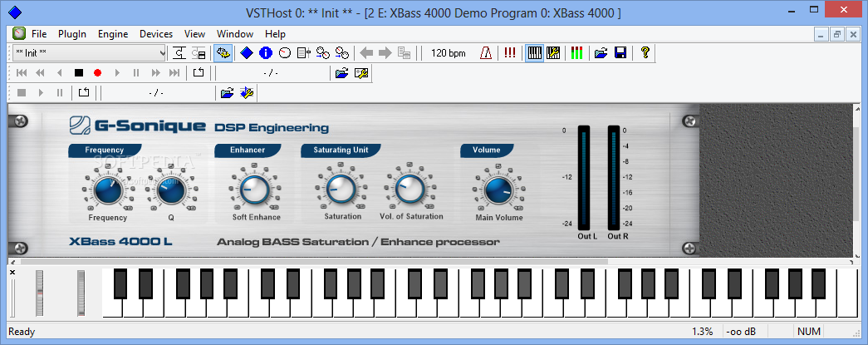Viewport: 868px width, 345px height.
Task: Click the right modulation wheel on keyboard bar
Action: 81,293
